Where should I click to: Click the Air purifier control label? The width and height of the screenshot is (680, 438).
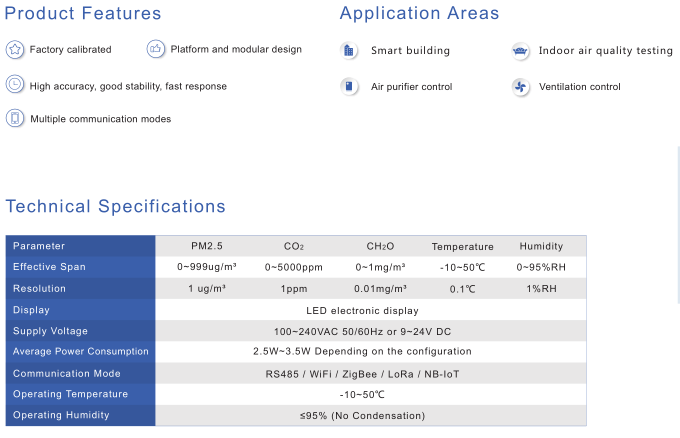(x=412, y=87)
